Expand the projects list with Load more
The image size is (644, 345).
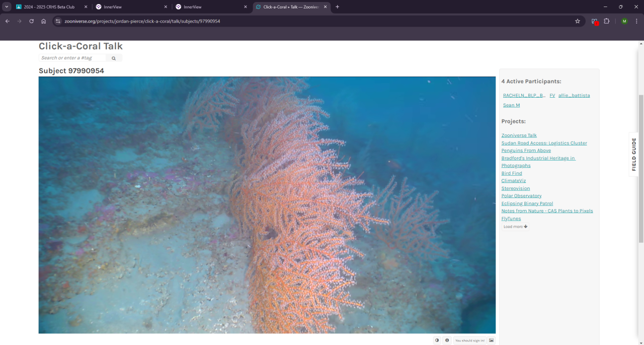[x=516, y=227]
